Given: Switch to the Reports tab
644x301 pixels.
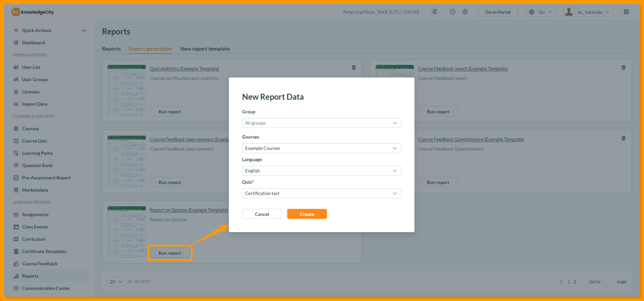Looking at the screenshot, I should tap(111, 49).
